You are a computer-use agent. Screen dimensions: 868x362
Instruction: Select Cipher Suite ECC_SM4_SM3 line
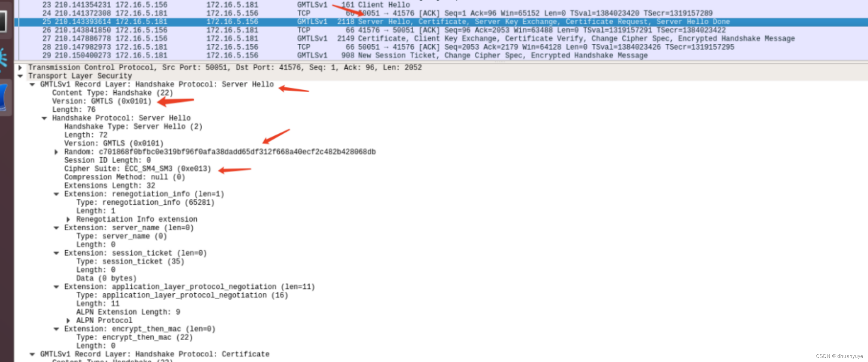[x=138, y=169]
